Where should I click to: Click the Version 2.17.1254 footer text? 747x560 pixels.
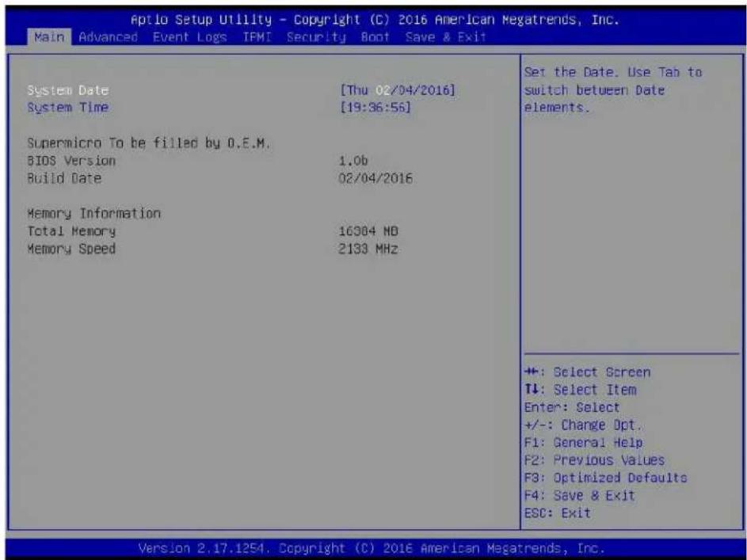tap(372, 547)
